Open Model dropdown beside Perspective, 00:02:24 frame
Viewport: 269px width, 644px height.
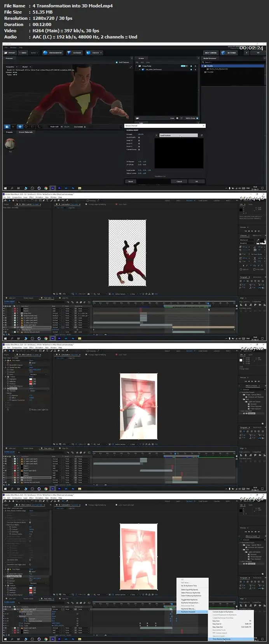(26, 67)
